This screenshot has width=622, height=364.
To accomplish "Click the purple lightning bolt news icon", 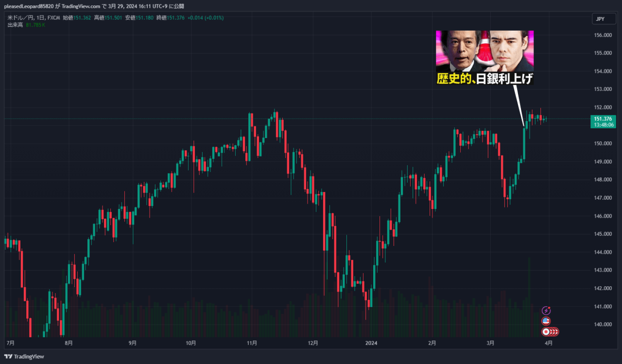I will 546,311.
